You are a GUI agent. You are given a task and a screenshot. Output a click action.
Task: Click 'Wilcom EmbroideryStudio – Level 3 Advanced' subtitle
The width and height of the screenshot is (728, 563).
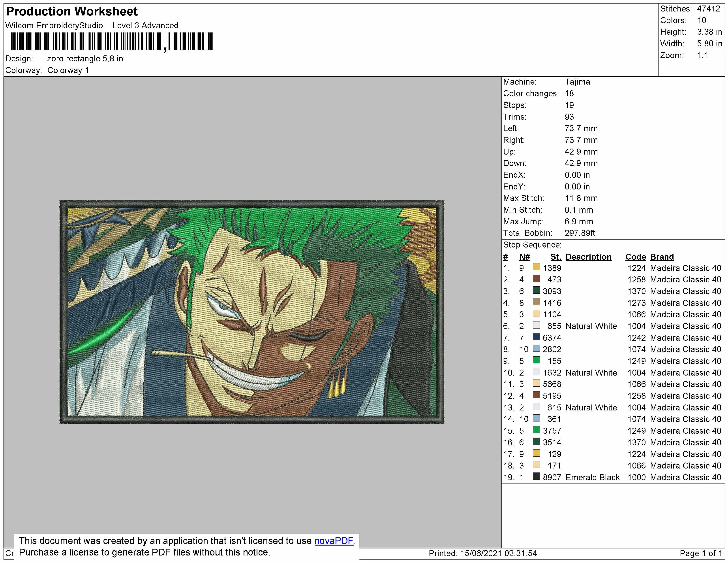click(92, 25)
